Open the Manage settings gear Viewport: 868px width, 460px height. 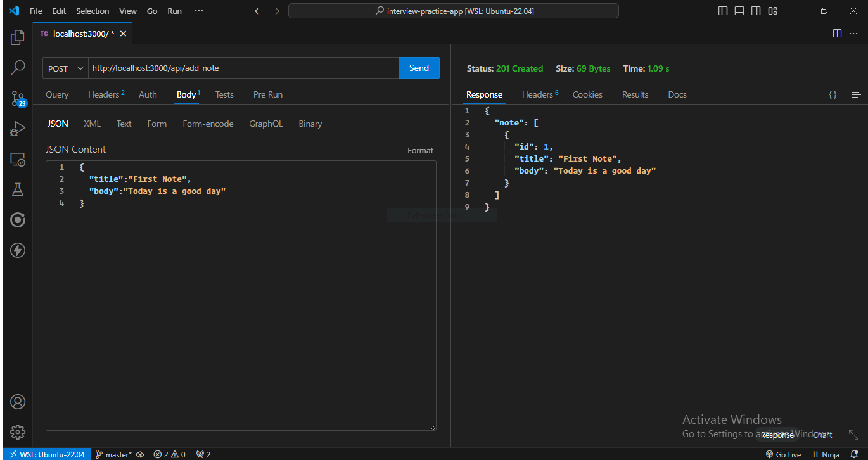[x=18, y=432]
